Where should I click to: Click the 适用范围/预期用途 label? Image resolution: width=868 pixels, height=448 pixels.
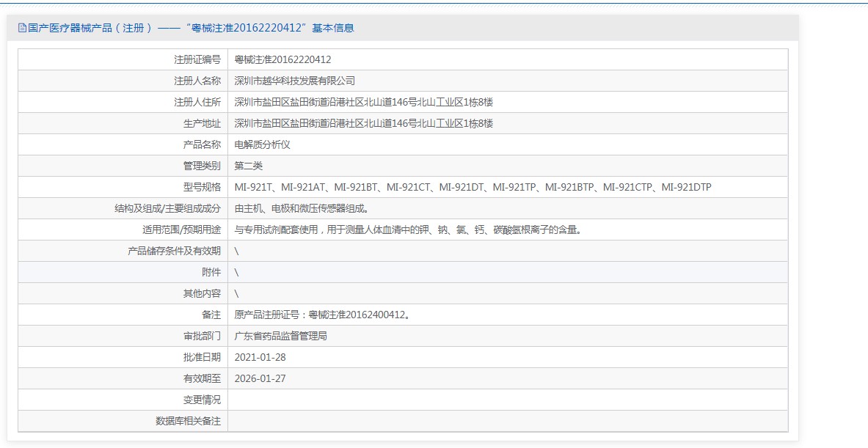[x=181, y=230]
